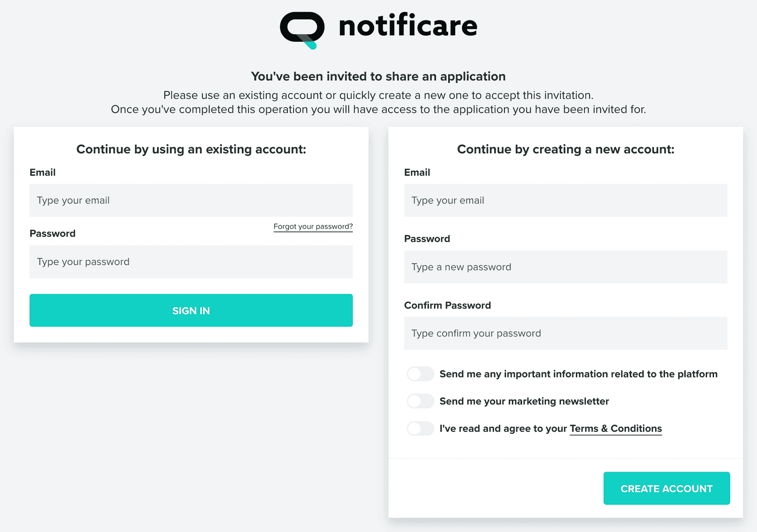Select the new account form heading

[565, 149]
